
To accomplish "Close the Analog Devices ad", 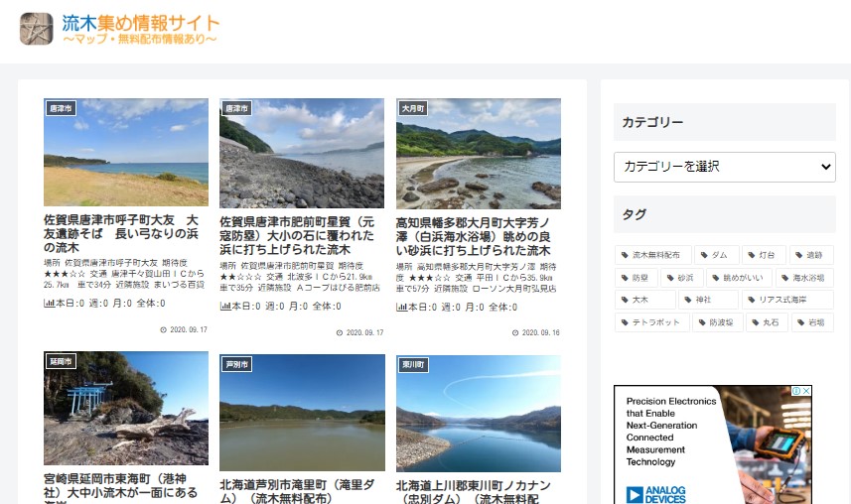I will coord(806,391).
